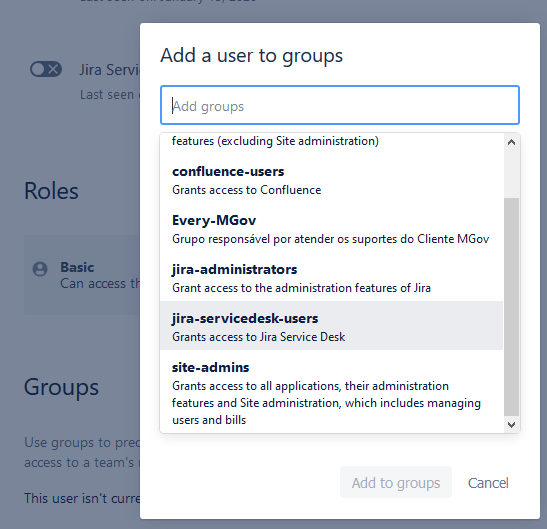Click the Basic role label
This screenshot has height=529, width=547.
click(77, 267)
